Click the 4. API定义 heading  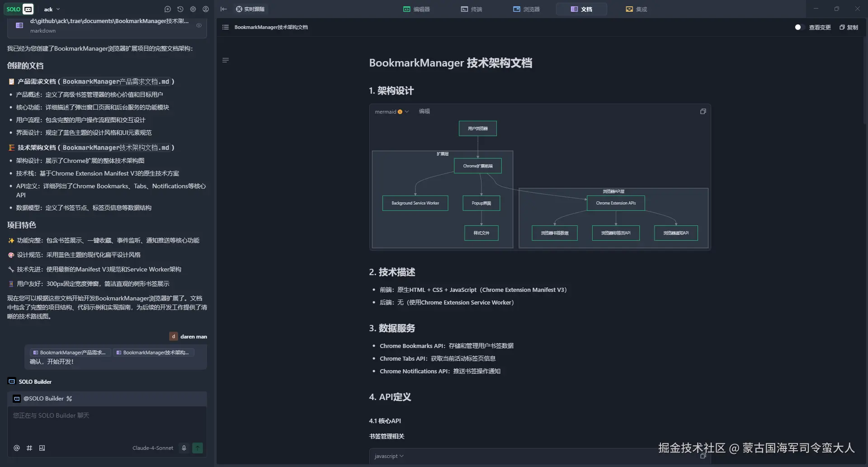[390, 397]
